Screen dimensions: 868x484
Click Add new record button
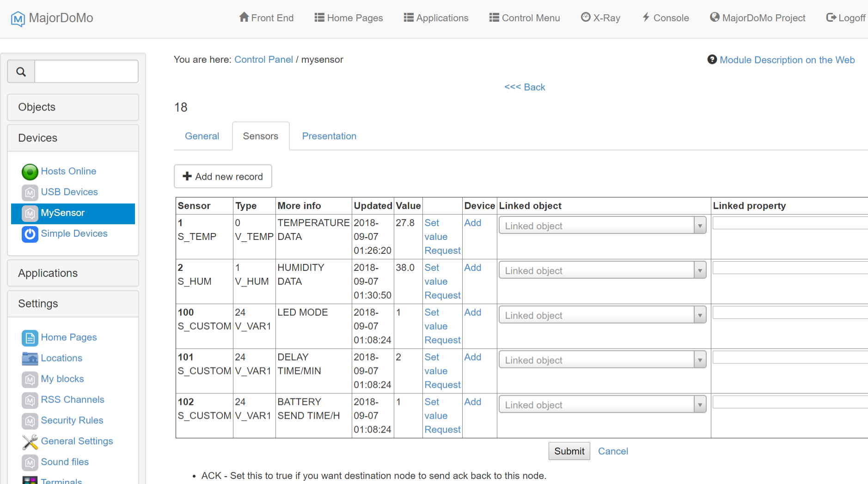click(x=223, y=177)
